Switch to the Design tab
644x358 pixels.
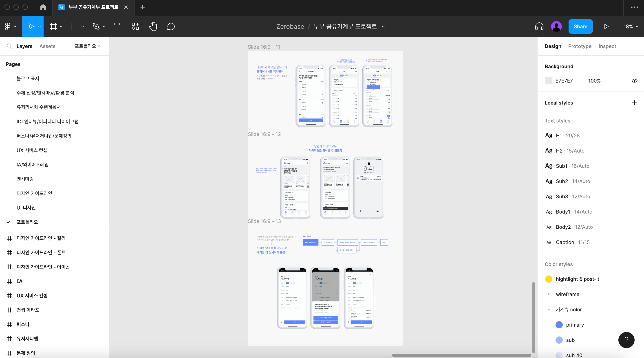(553, 46)
